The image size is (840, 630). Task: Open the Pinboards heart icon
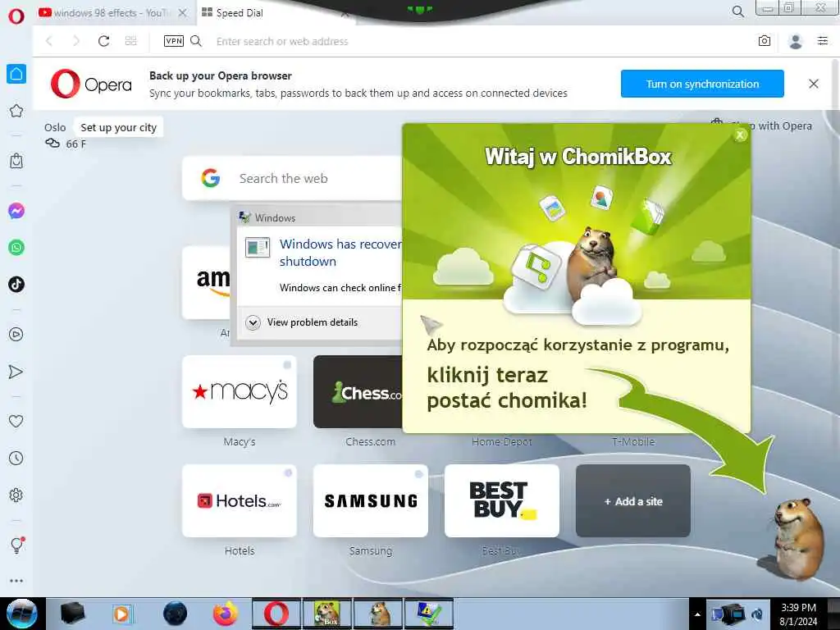point(16,421)
